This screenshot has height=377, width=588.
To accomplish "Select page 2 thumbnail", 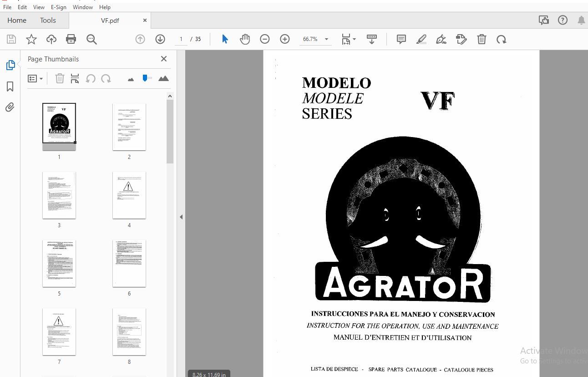I will tap(129, 127).
